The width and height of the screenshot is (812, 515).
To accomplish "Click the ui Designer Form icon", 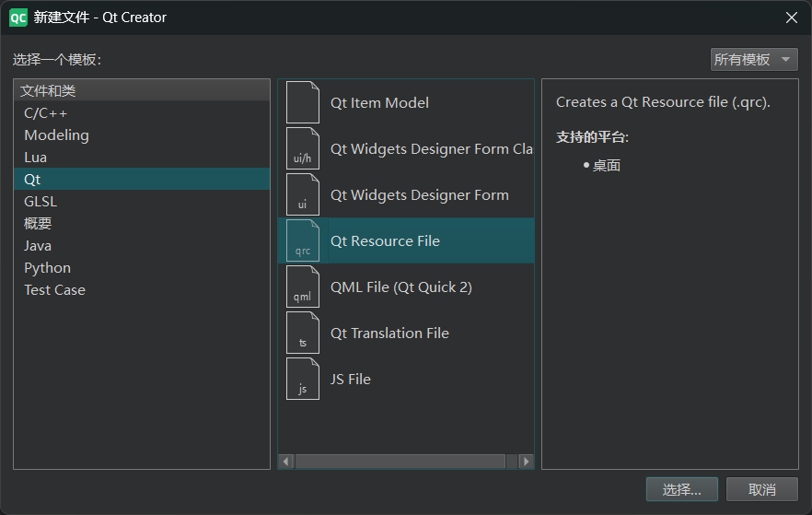I will click(303, 194).
